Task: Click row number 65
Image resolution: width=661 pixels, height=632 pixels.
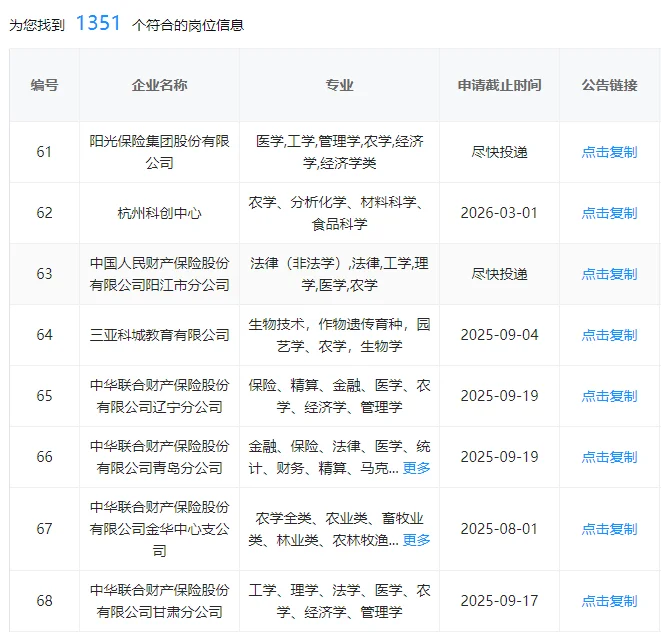Action: 44,396
